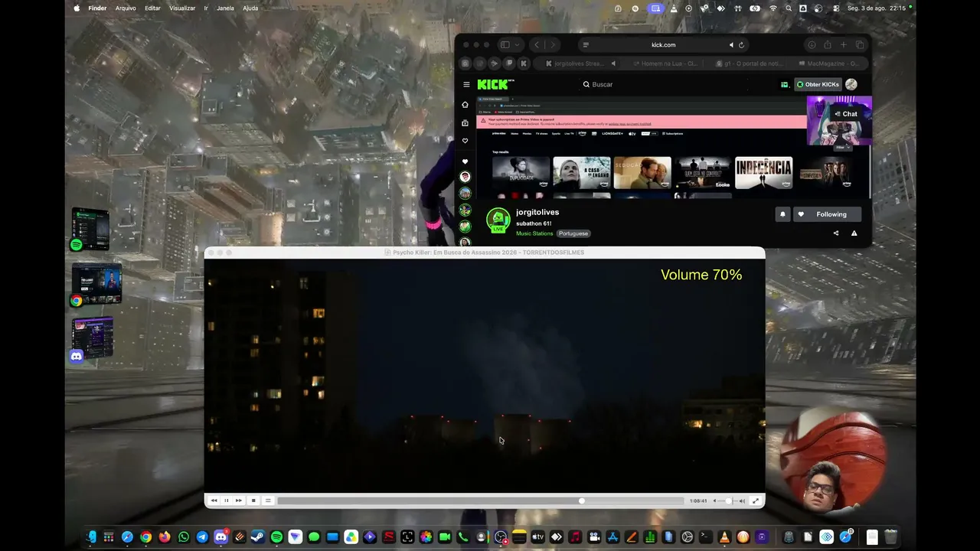980x551 pixels.
Task: Report the stream with the warning icon
Action: coord(854,233)
